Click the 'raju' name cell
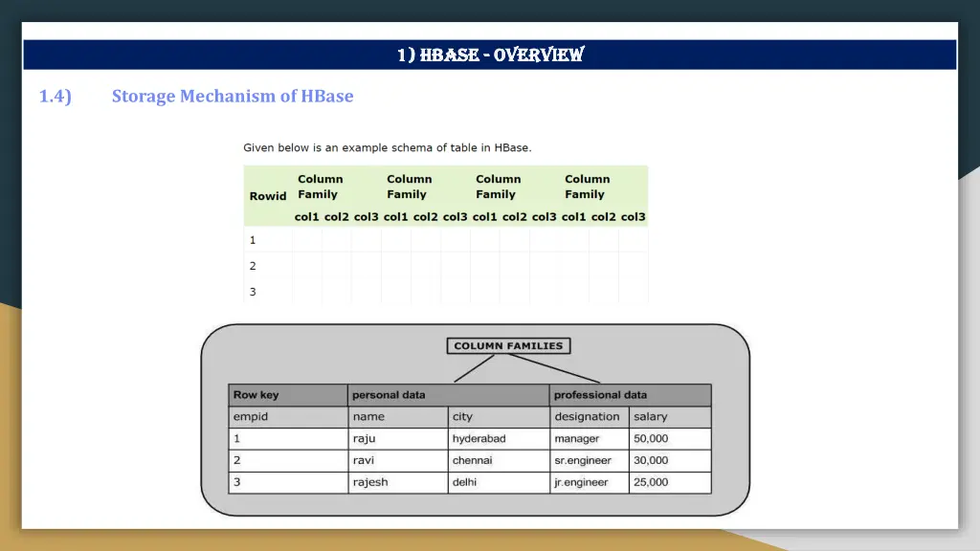The height and width of the screenshot is (551, 980). coord(397,438)
